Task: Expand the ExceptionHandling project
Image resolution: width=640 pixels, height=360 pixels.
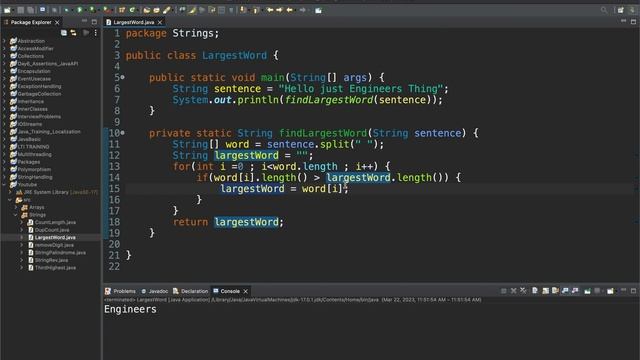Action: tap(4, 86)
